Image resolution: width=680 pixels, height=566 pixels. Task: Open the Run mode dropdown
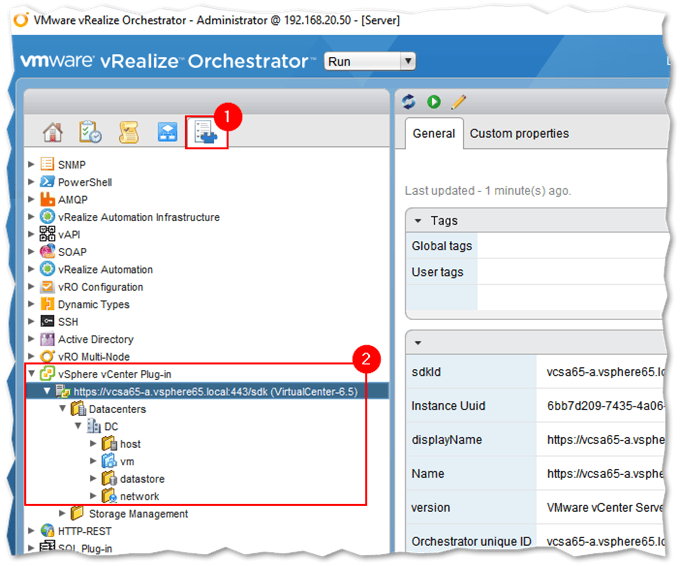370,61
